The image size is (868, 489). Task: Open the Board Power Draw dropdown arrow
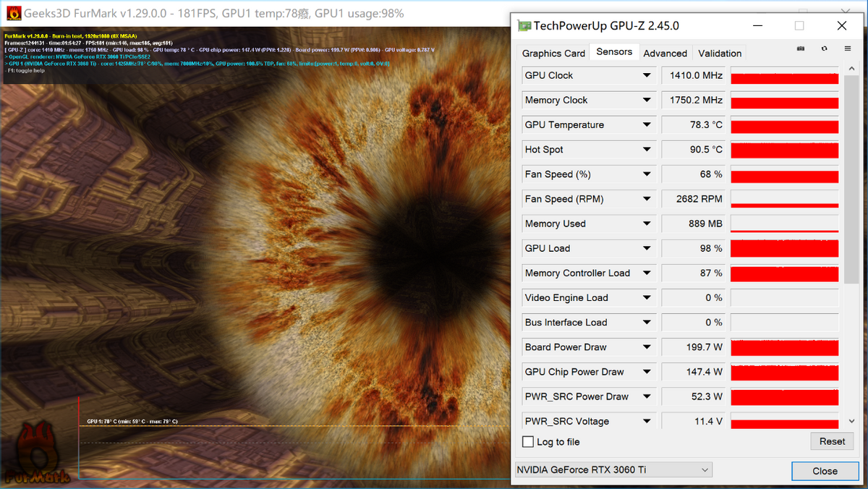(647, 347)
